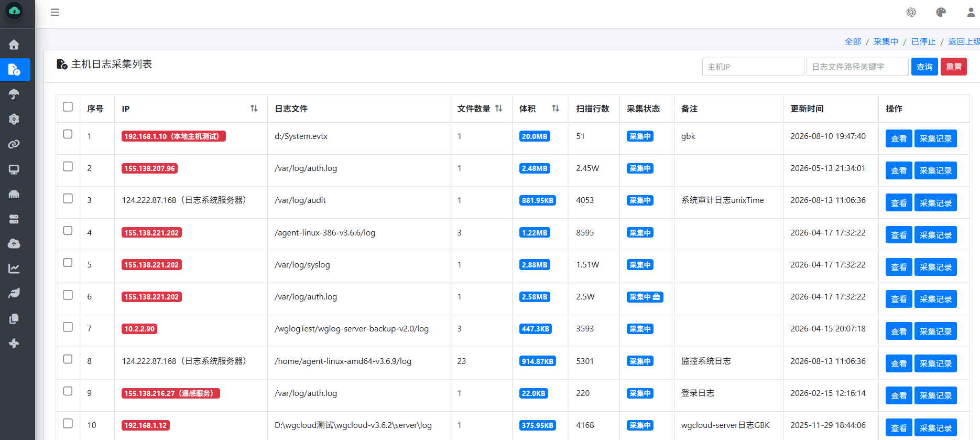Filter by the 采集中 link in the breadcrumb

[x=886, y=41]
